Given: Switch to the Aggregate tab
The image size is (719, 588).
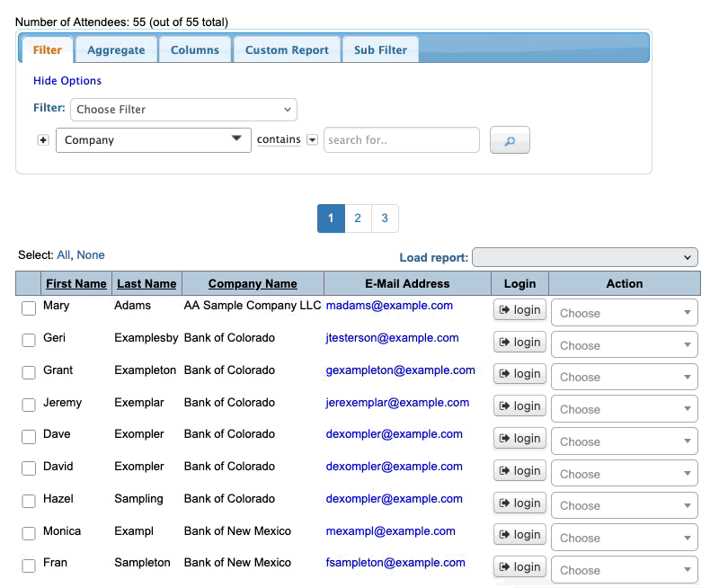Looking at the screenshot, I should 116,50.
